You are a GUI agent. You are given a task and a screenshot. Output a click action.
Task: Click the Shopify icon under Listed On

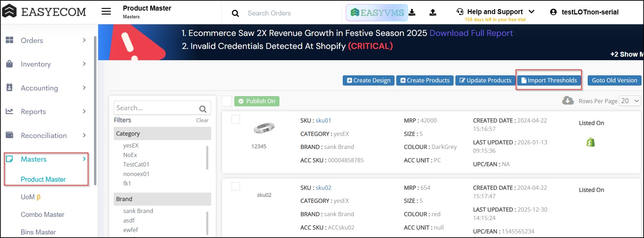(x=591, y=142)
